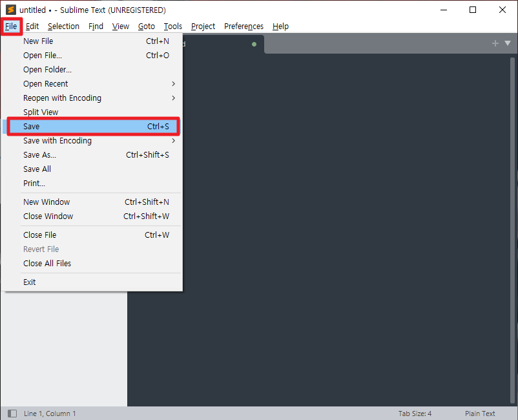Image resolution: width=518 pixels, height=420 pixels.
Task: Choose Close All Files menu entry
Action: 92,264
